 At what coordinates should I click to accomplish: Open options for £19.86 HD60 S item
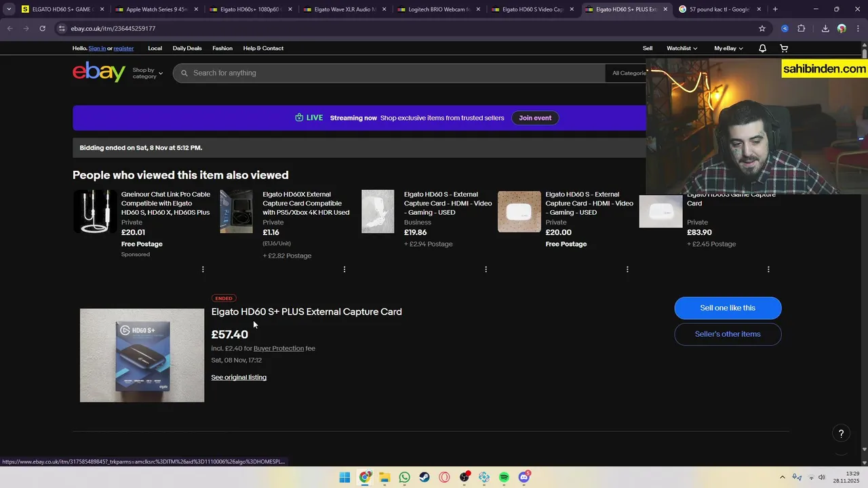tap(486, 269)
